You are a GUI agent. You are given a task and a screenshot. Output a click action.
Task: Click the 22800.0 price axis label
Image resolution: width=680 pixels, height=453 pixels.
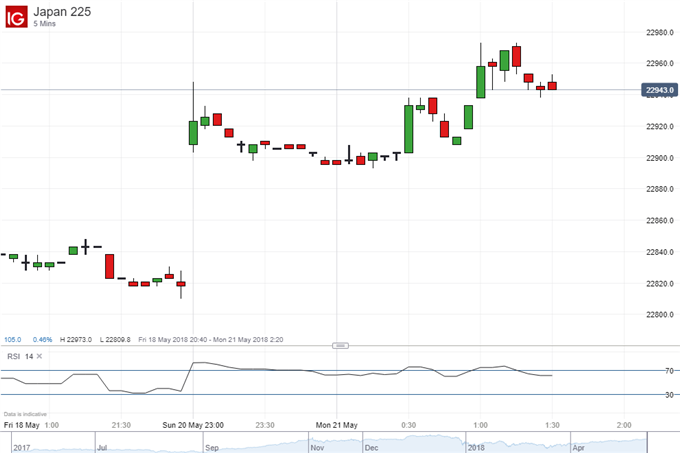click(660, 315)
